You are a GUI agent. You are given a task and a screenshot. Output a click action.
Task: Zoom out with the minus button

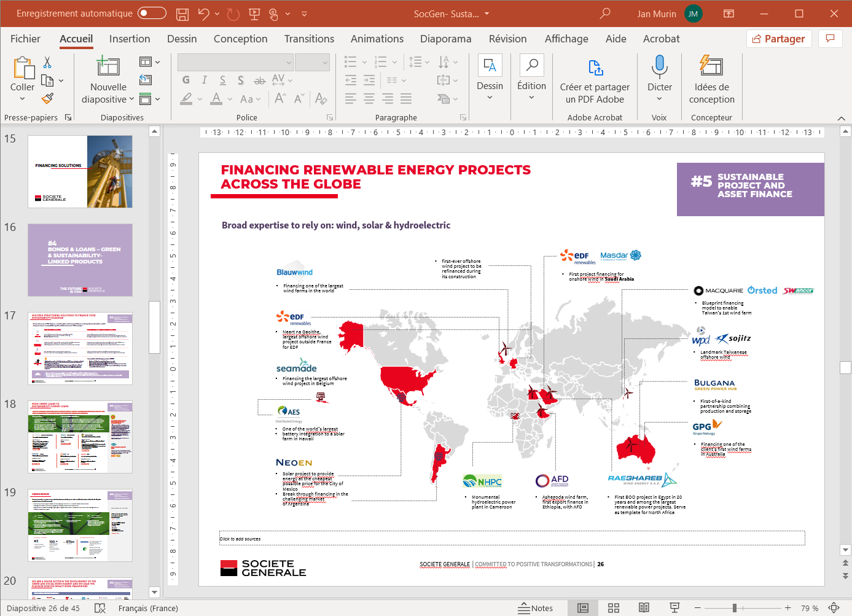[x=697, y=608]
